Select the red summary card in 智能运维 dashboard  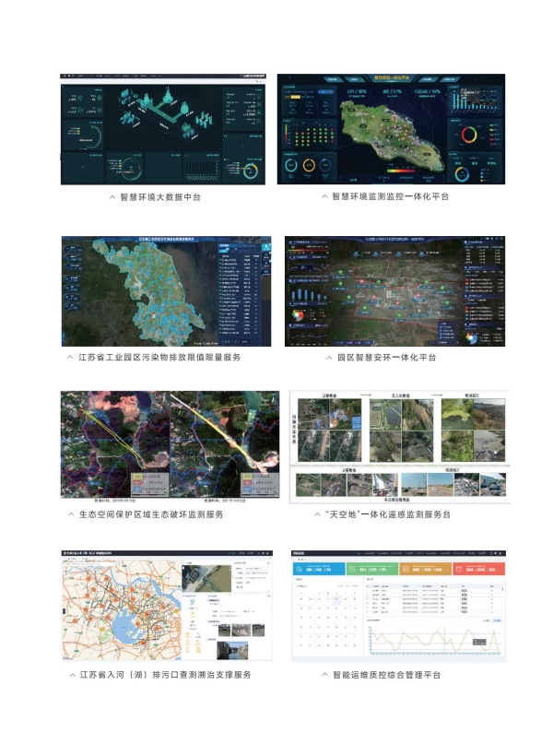pyautogui.click(x=479, y=569)
